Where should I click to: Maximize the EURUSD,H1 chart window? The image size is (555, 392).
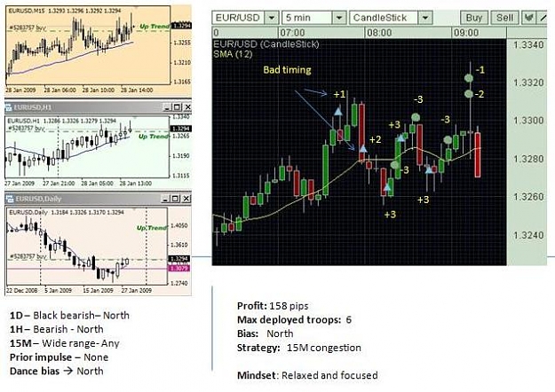[x=177, y=107]
